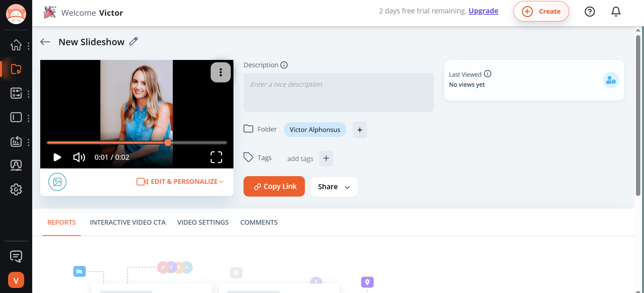Screen dimensions: 644x293
Task: Edit the New Slideshow title with the pencil
Action: tap(133, 41)
